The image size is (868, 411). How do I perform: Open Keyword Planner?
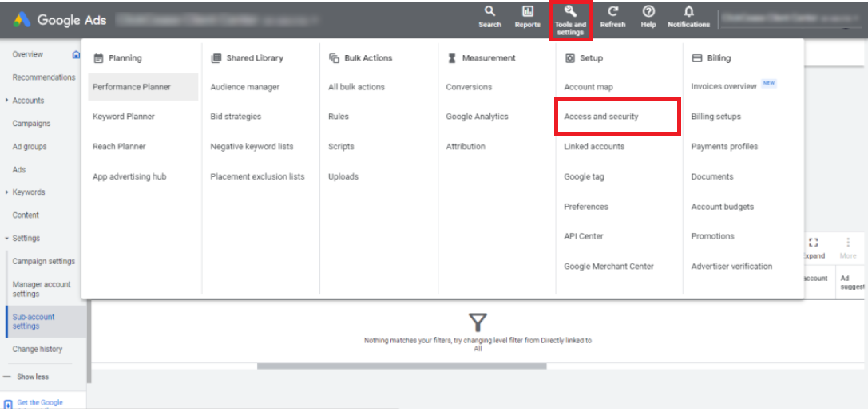(124, 117)
